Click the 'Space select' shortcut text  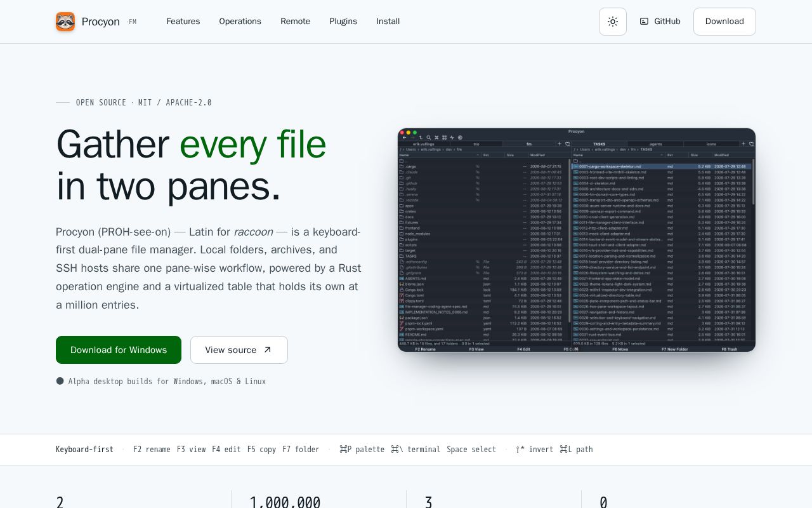click(471, 450)
